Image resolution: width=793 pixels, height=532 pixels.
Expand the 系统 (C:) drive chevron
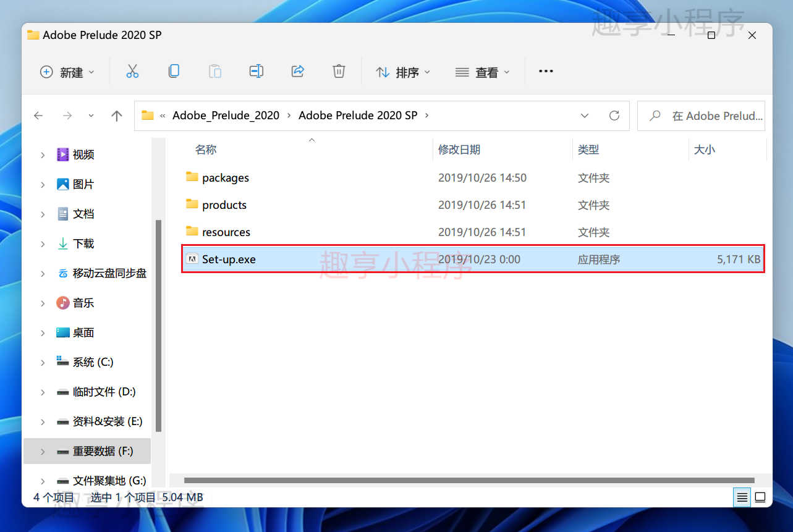(43, 363)
